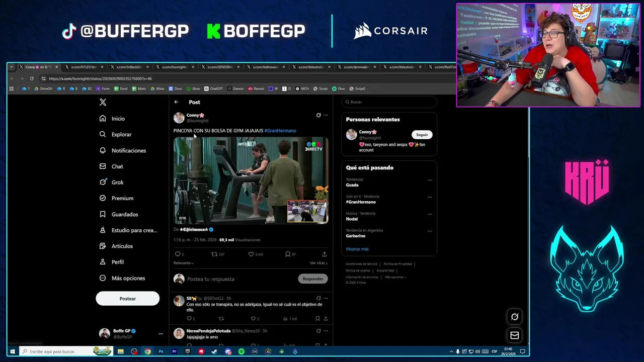The image size is (644, 362).
Task: Open three-dot options for the #GranHermano trend
Action: [430, 197]
